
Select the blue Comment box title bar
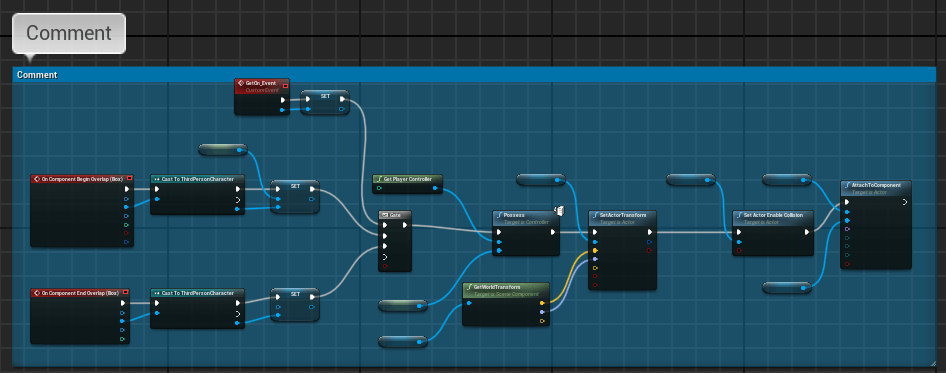click(x=473, y=75)
